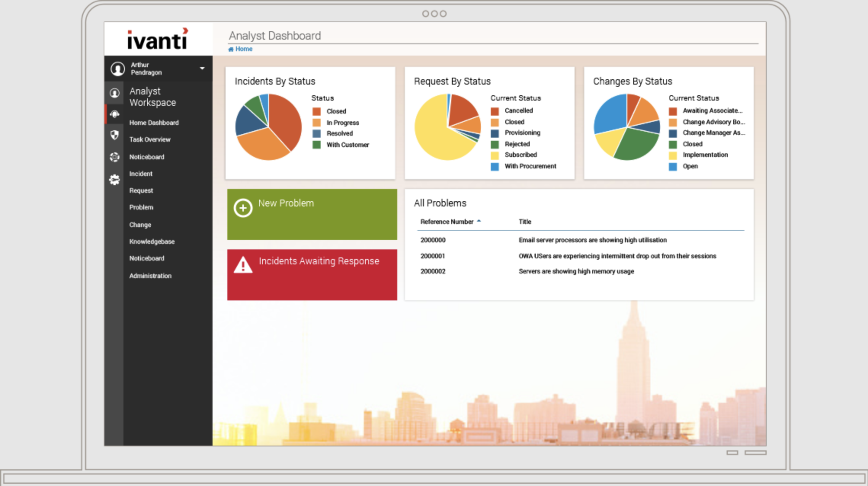Click the In Progress legend color swatch
This screenshot has width=868, height=486.
point(316,123)
